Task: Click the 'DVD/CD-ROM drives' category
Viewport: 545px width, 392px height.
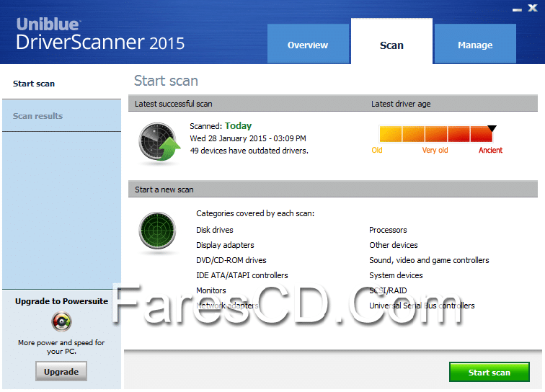Action: [231, 260]
